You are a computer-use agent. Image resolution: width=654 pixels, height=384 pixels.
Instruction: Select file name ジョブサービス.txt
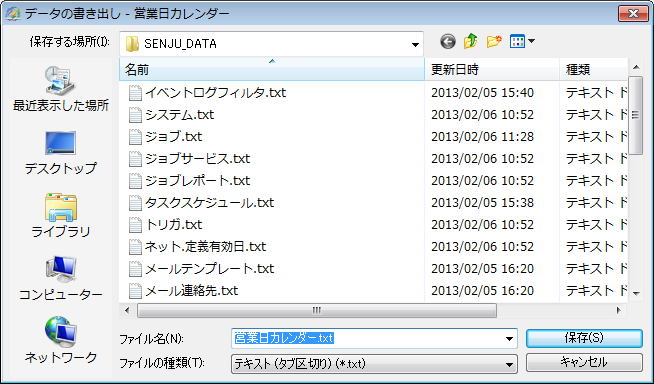pyautogui.click(x=197, y=159)
